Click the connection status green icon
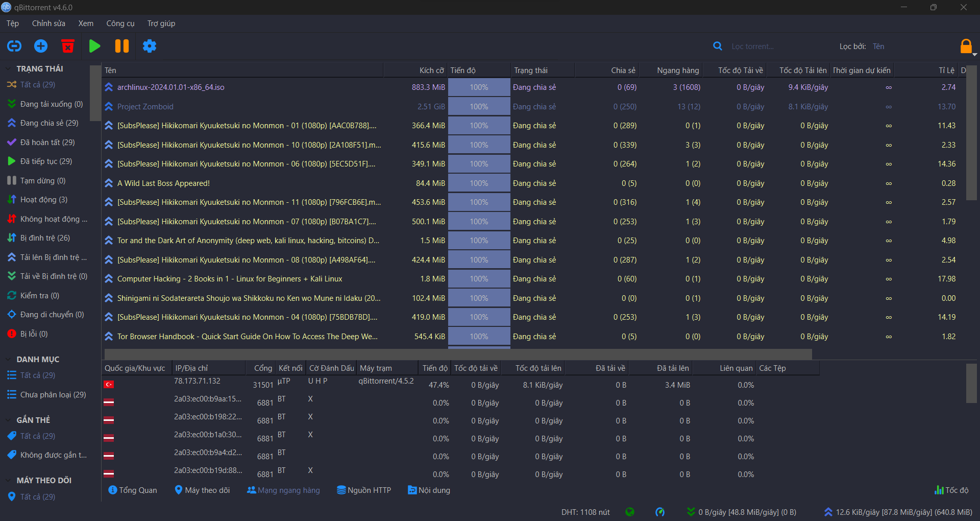 coord(630,512)
